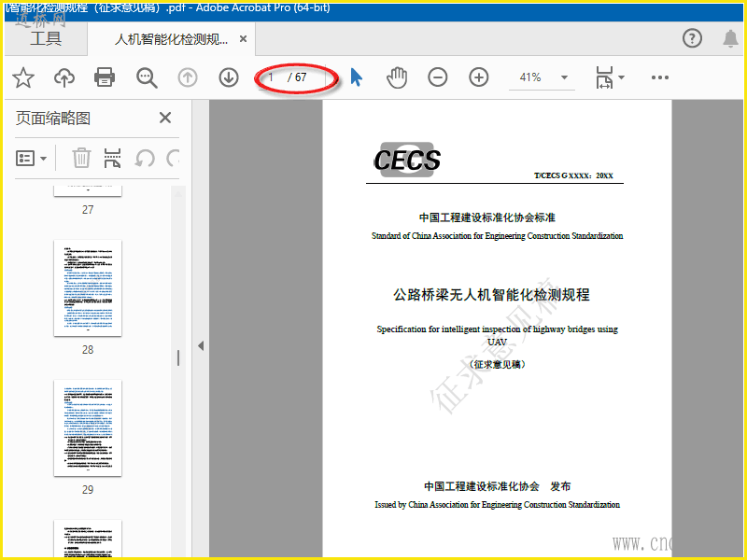Screen dimensions: 747x560
Task: Go to next page arrow
Action: (x=229, y=77)
